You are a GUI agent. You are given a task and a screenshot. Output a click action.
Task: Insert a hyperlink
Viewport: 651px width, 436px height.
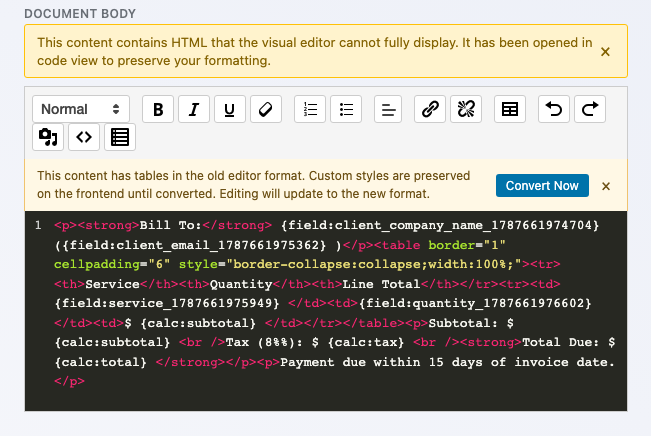point(430,109)
